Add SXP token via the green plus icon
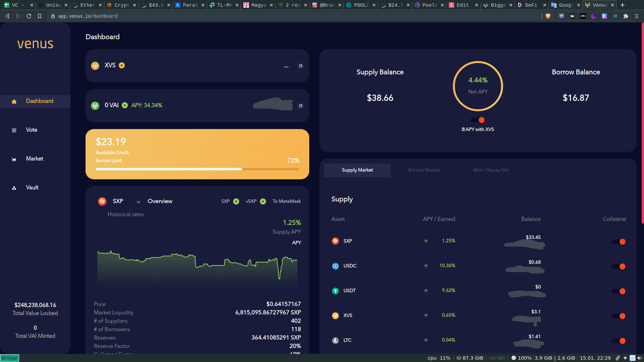The image size is (644, 362). point(236,201)
